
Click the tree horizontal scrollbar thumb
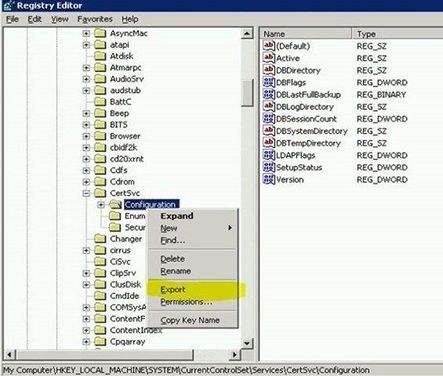point(104,355)
